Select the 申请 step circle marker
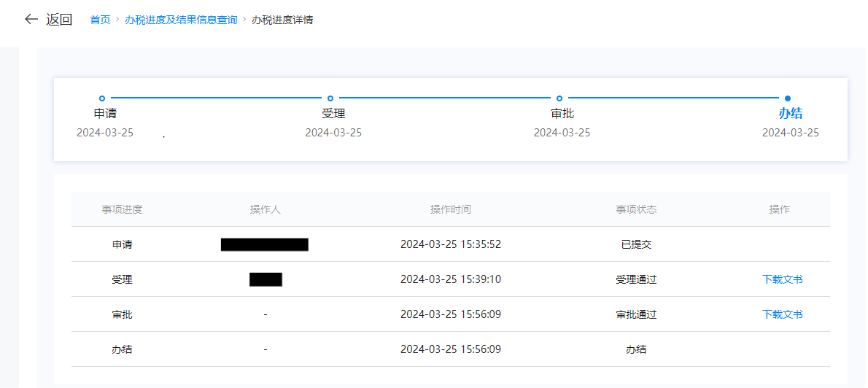This screenshot has width=868, height=388. (x=102, y=98)
